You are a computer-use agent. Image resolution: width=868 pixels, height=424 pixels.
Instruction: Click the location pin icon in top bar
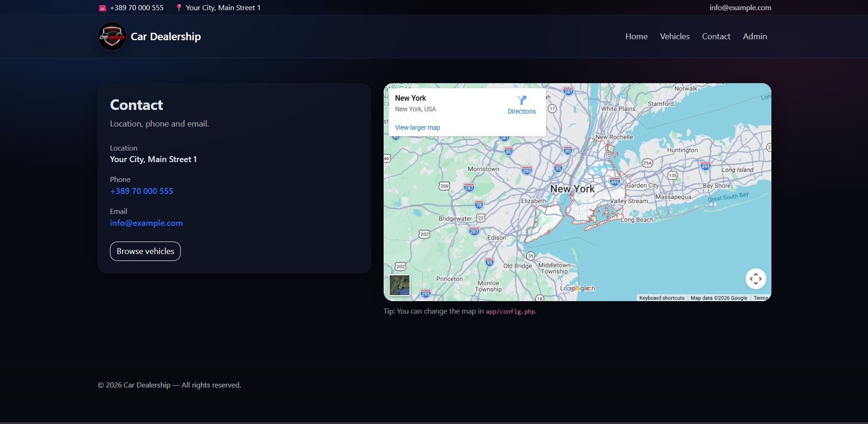pos(179,8)
